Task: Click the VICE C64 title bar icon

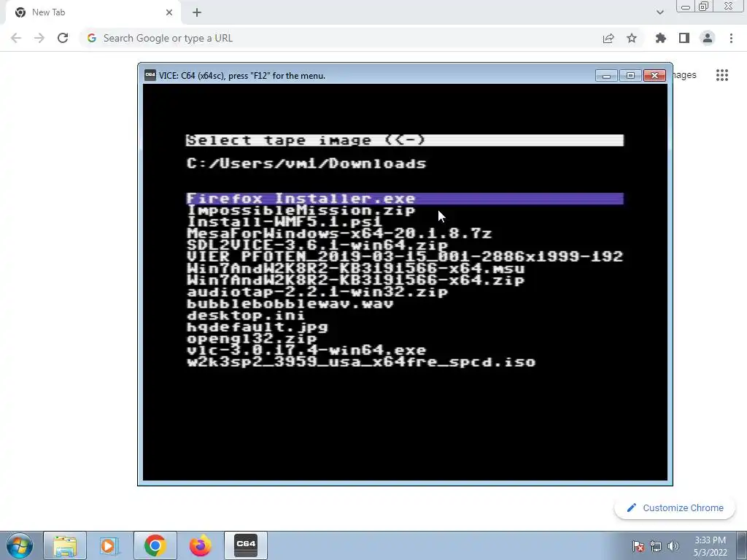Action: click(150, 75)
